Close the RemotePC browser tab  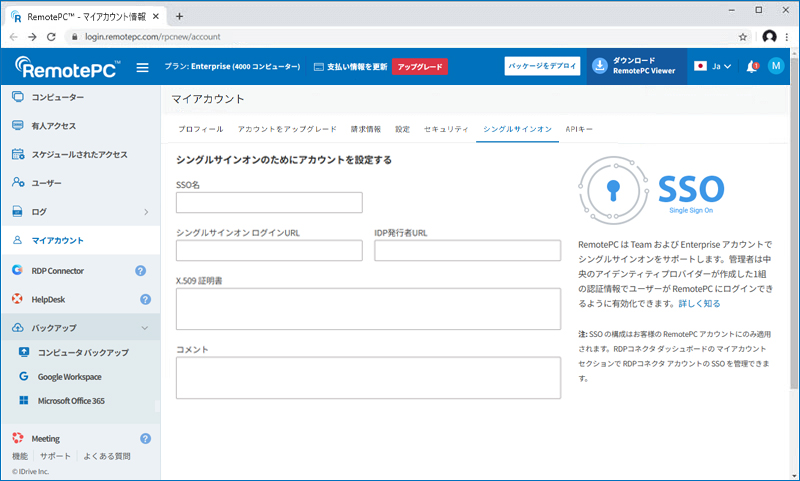156,16
